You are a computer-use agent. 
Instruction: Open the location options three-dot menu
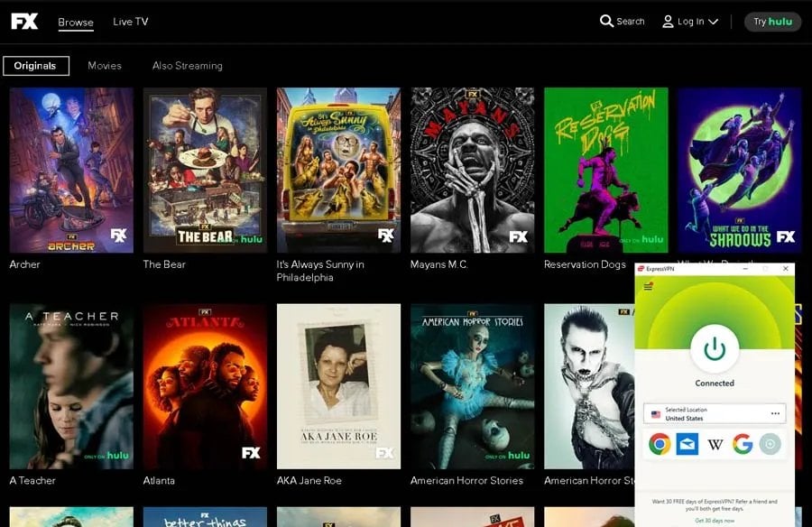click(x=775, y=413)
